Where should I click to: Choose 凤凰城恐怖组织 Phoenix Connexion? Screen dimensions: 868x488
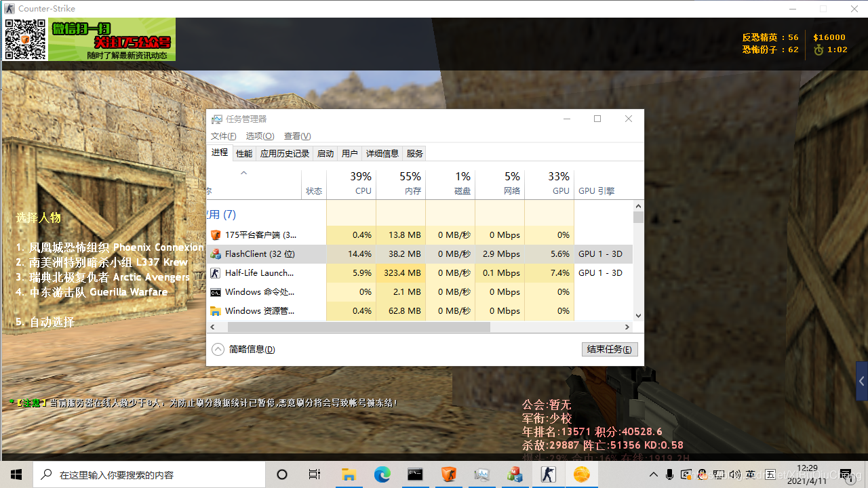110,247
